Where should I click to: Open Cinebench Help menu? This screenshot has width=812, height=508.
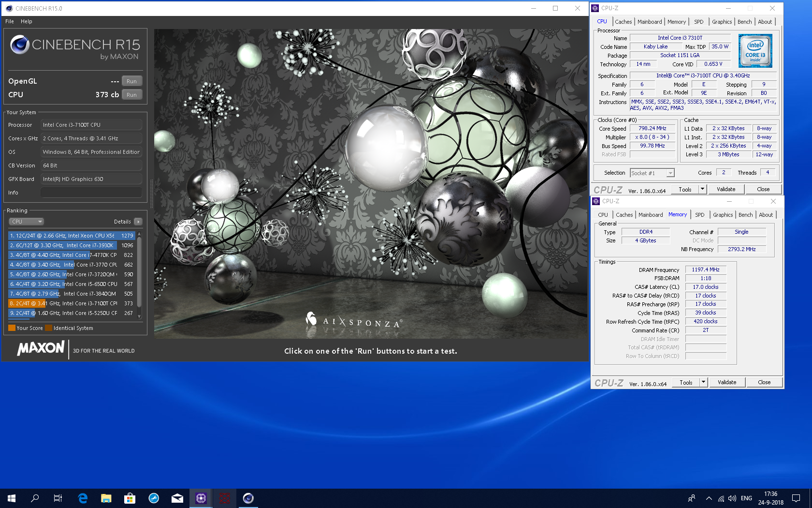point(27,21)
